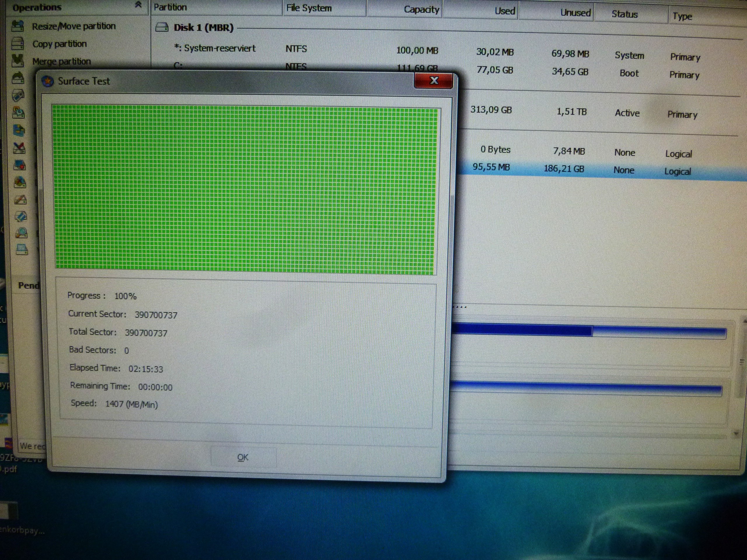Click the upper blue disk usage bar
This screenshot has height=560, width=747.
(589, 331)
